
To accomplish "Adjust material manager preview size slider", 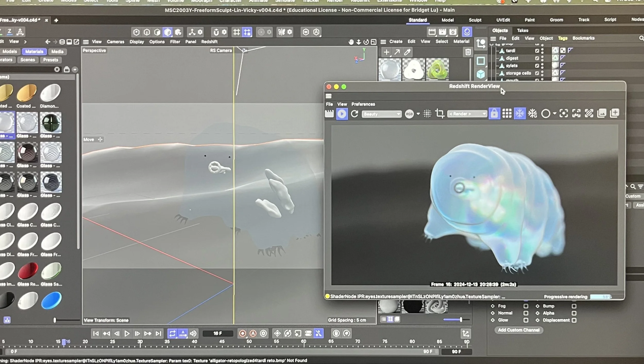I will tap(461, 320).
